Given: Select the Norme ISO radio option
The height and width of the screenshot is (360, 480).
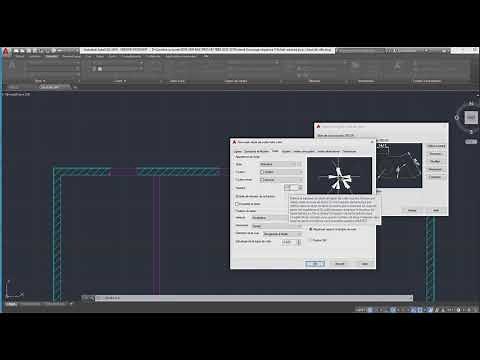Looking at the screenshot, I should click(x=311, y=240).
